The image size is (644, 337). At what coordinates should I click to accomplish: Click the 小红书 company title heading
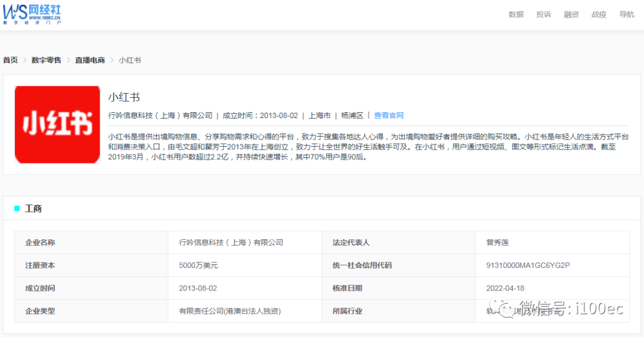click(124, 97)
